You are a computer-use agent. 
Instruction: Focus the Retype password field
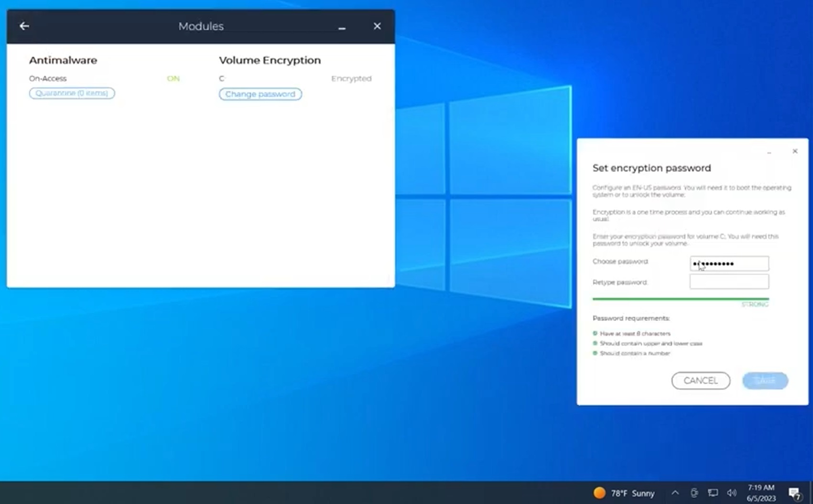point(729,281)
